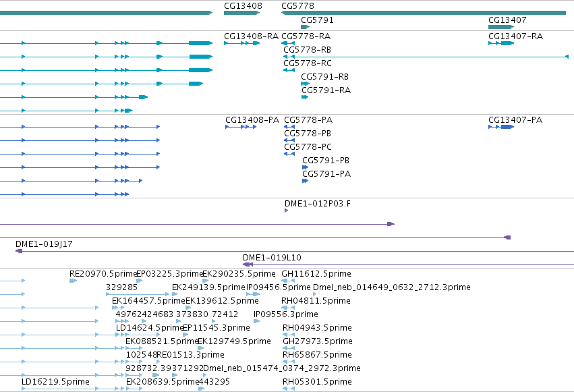Open the DME1-019L10 BAC label
Screen dimensions: 574x392
pos(272,258)
